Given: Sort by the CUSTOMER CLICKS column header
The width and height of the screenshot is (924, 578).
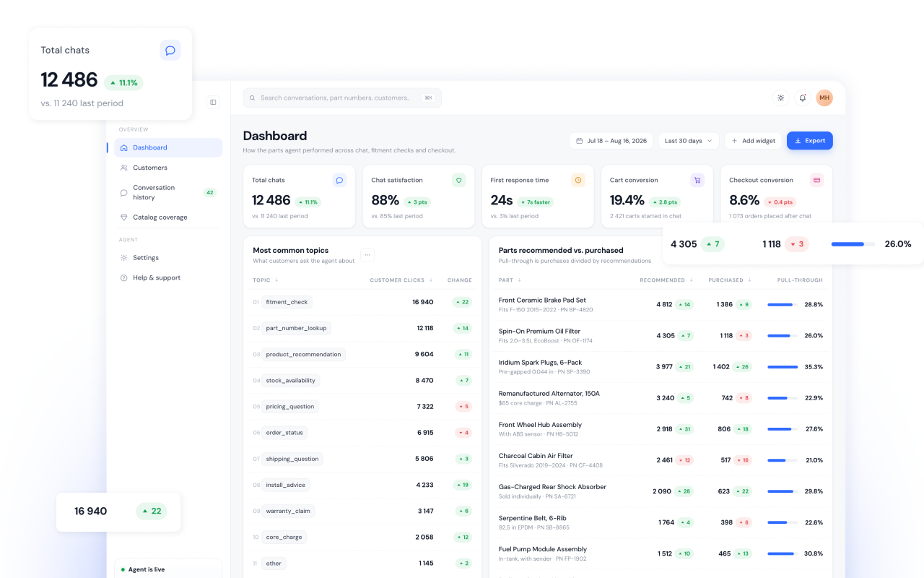Looking at the screenshot, I should 401,280.
